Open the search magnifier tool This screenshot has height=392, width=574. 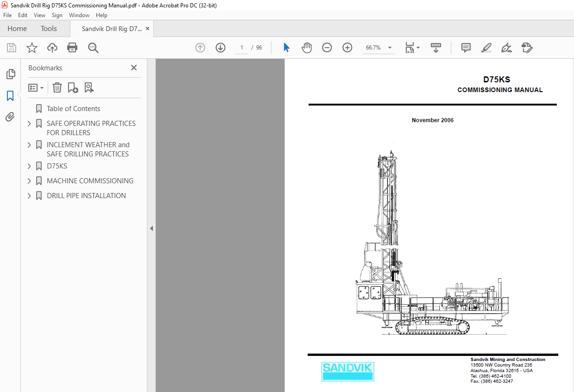(x=93, y=48)
